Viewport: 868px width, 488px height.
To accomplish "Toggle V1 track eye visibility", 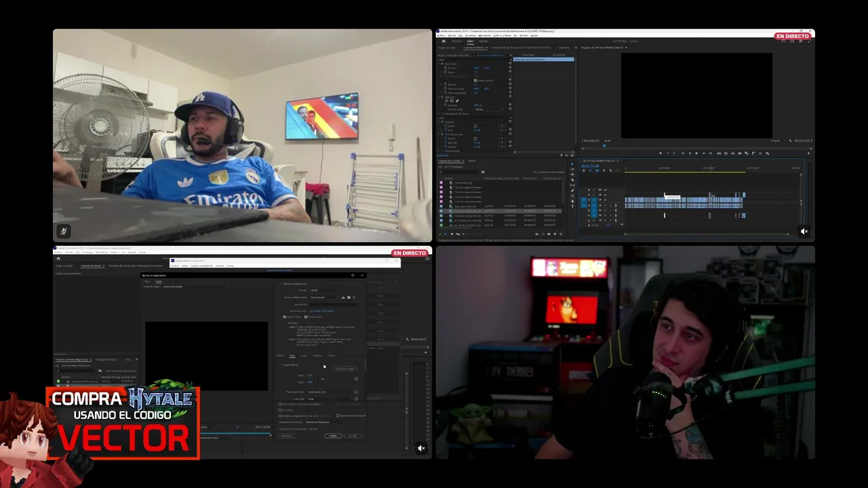I will click(605, 200).
